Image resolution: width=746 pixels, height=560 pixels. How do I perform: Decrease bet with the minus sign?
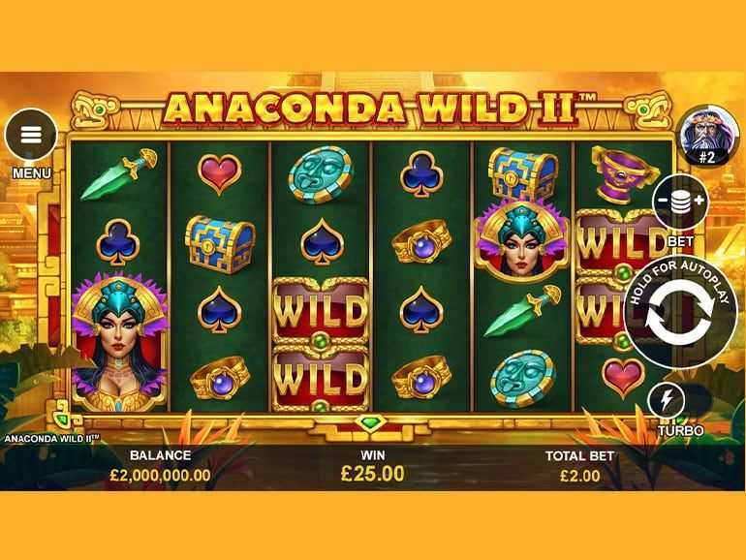coord(662,201)
